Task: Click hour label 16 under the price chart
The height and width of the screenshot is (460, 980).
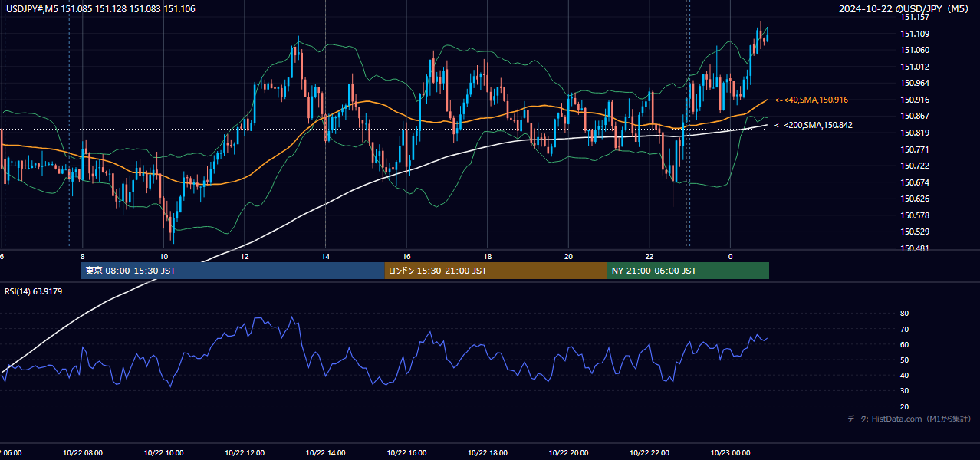Action: click(406, 256)
